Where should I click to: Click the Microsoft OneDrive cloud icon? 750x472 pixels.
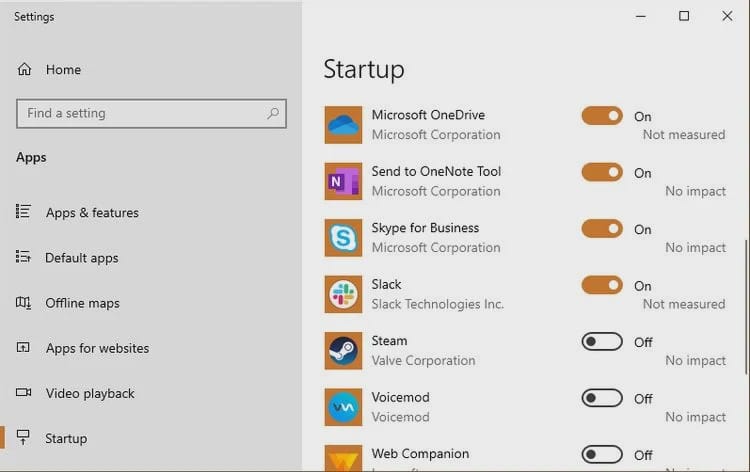coord(343,125)
